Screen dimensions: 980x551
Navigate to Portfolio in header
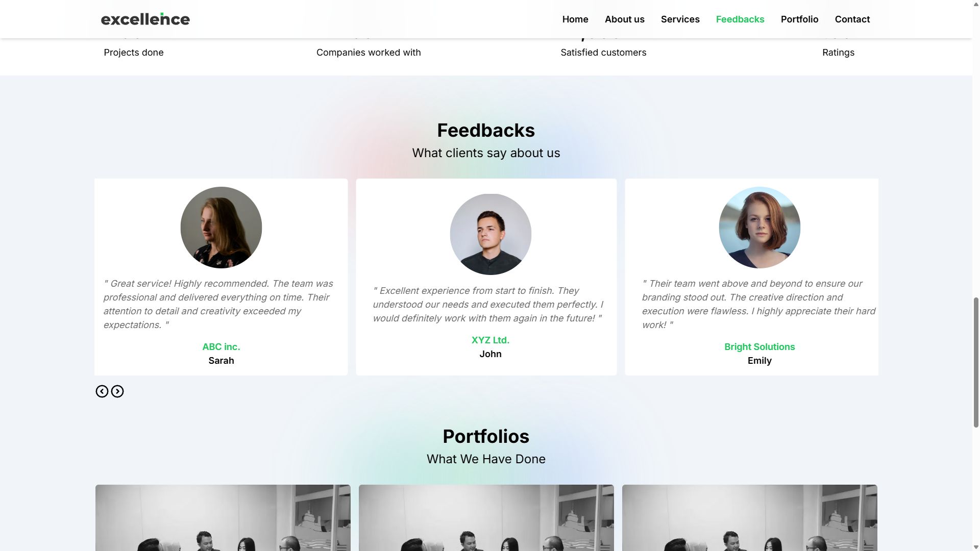click(799, 19)
